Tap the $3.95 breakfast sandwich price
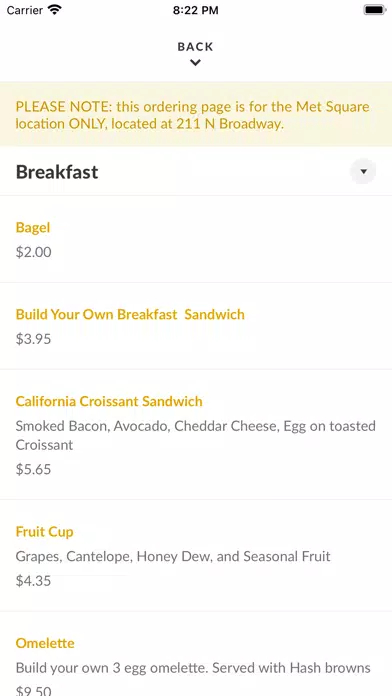 pos(34,339)
